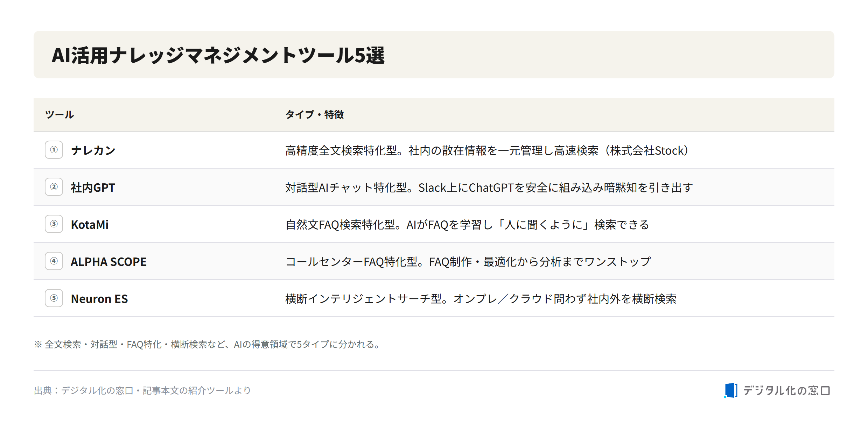Click the タイプ・特徴 column header

314,114
